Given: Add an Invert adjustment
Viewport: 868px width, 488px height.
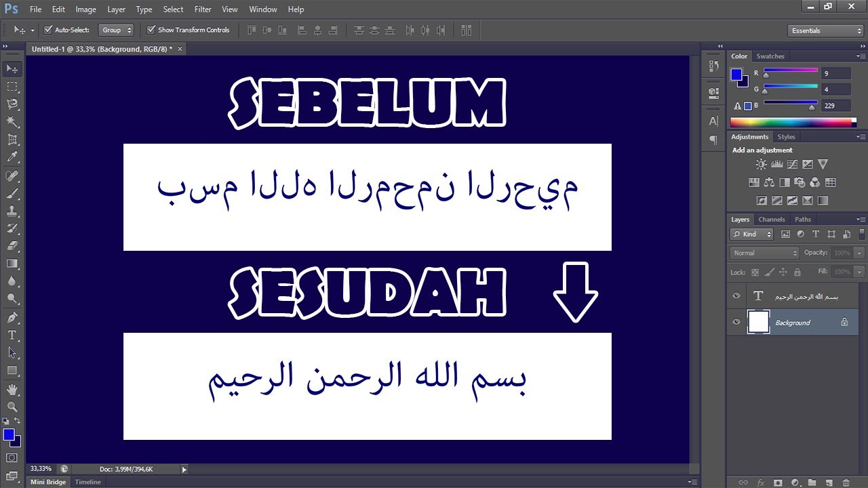Looking at the screenshot, I should [x=761, y=201].
